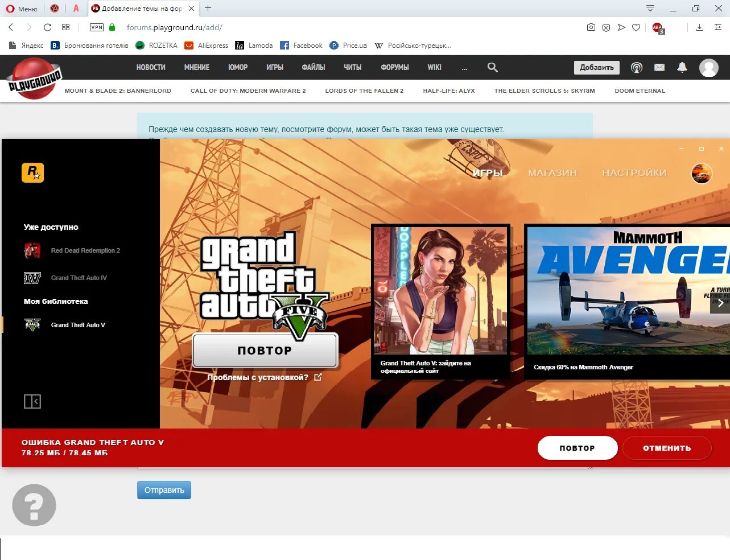Click large ПОВТОР button under GTA V logo
Image resolution: width=730 pixels, height=560 pixels.
tap(265, 351)
